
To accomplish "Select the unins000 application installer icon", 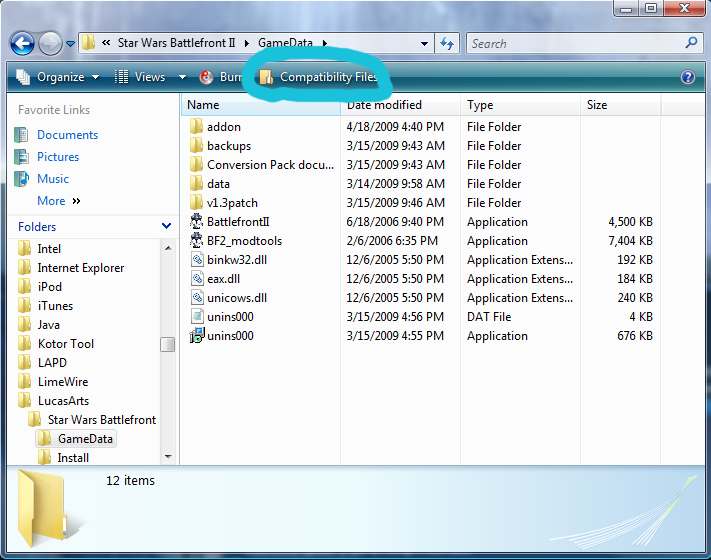I will pos(197,336).
